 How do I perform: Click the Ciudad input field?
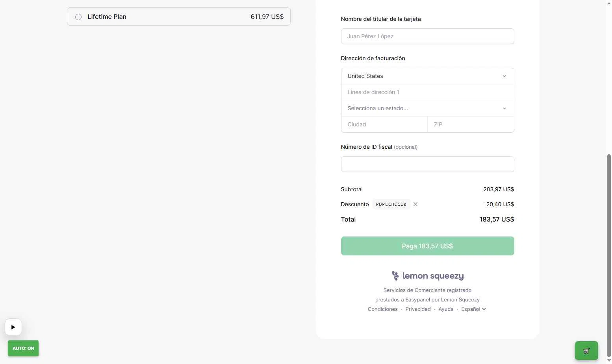click(384, 124)
